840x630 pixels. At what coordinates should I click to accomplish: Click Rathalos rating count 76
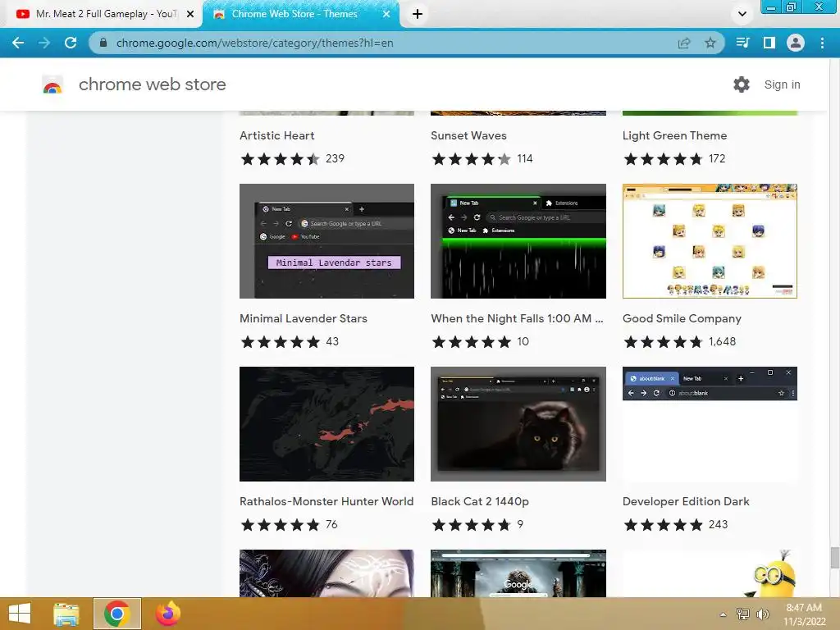tap(331, 524)
